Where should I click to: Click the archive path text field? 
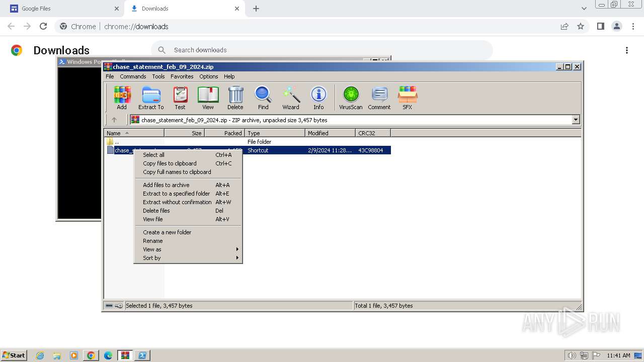[x=350, y=120]
